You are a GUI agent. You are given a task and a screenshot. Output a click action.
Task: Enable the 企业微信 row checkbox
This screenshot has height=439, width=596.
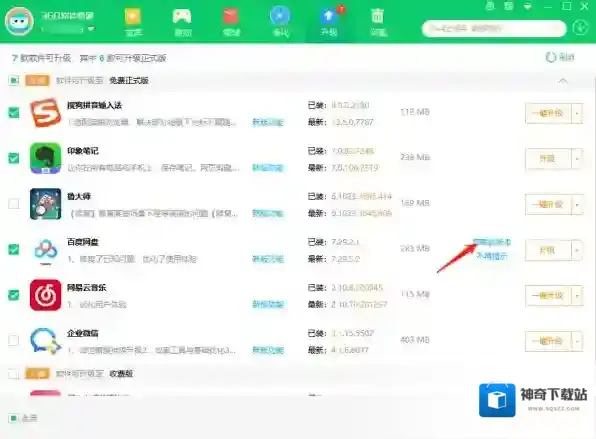click(14, 340)
